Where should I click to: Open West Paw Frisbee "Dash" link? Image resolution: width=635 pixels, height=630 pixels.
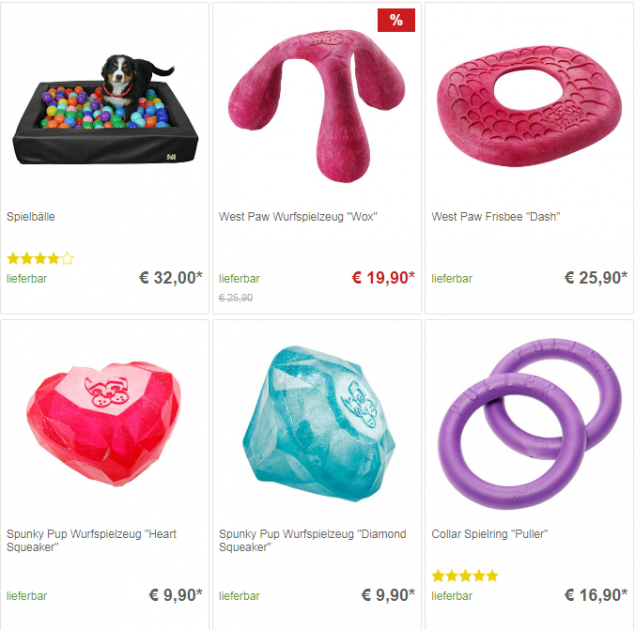[x=496, y=217]
